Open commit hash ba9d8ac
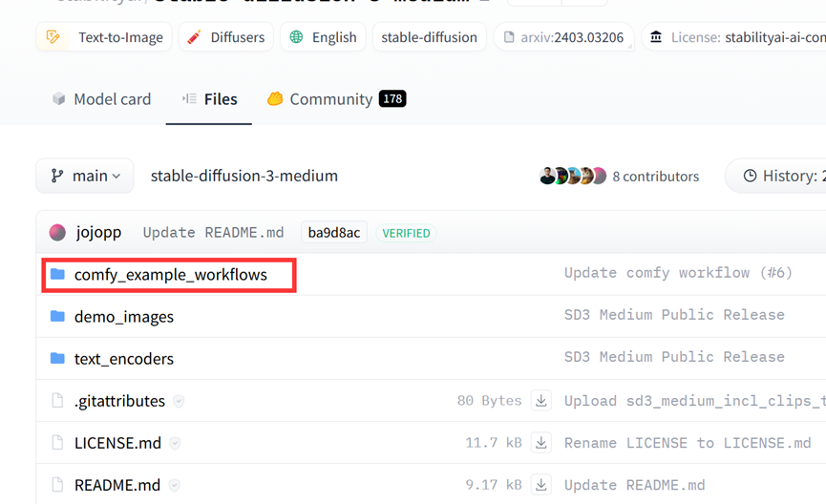This screenshot has height=504, width=826. pos(334,233)
